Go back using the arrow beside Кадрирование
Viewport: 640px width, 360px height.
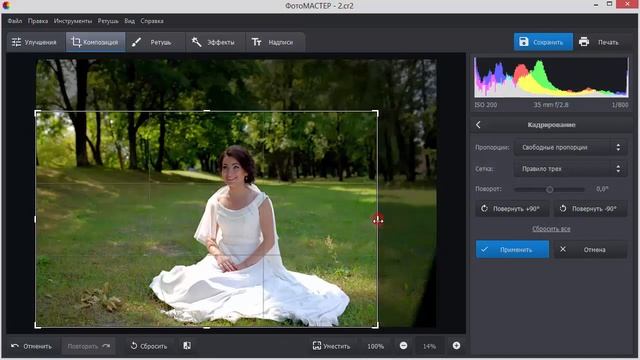(478, 125)
